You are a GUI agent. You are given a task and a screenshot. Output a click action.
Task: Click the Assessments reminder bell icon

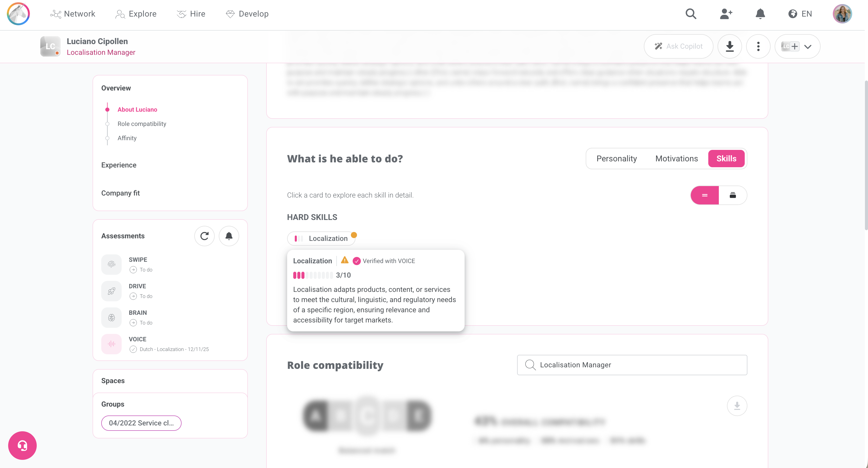[229, 236]
